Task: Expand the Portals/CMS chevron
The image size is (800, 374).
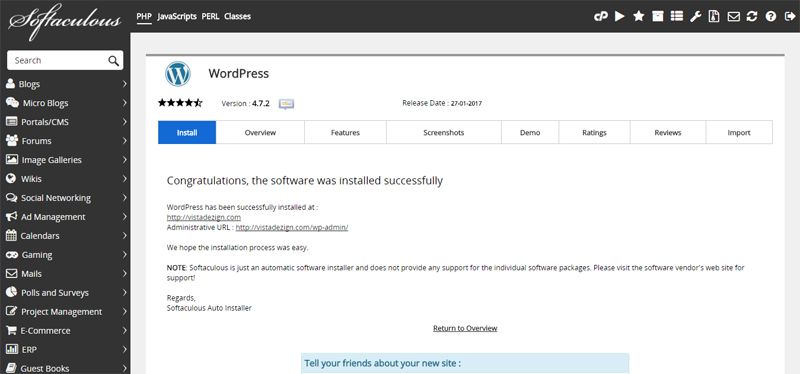Action: pos(124,122)
